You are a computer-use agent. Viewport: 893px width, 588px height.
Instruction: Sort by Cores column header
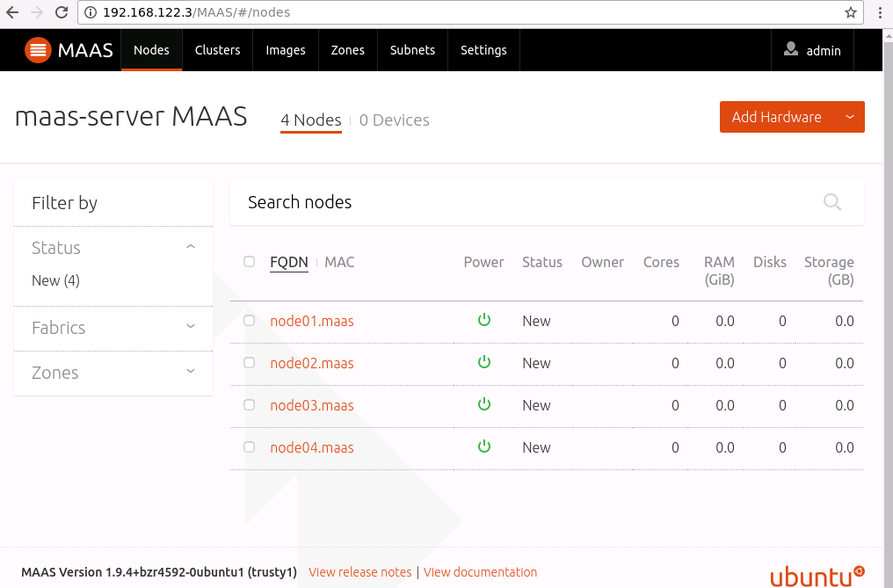click(661, 262)
